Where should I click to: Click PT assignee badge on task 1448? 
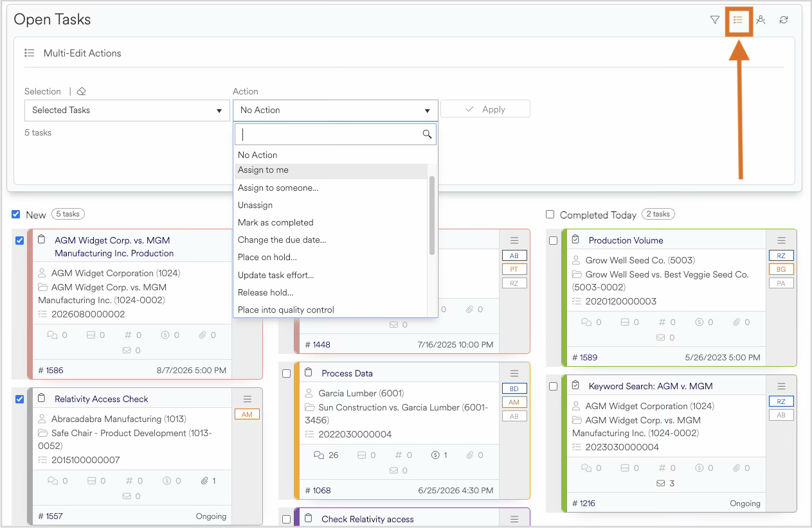tap(514, 270)
